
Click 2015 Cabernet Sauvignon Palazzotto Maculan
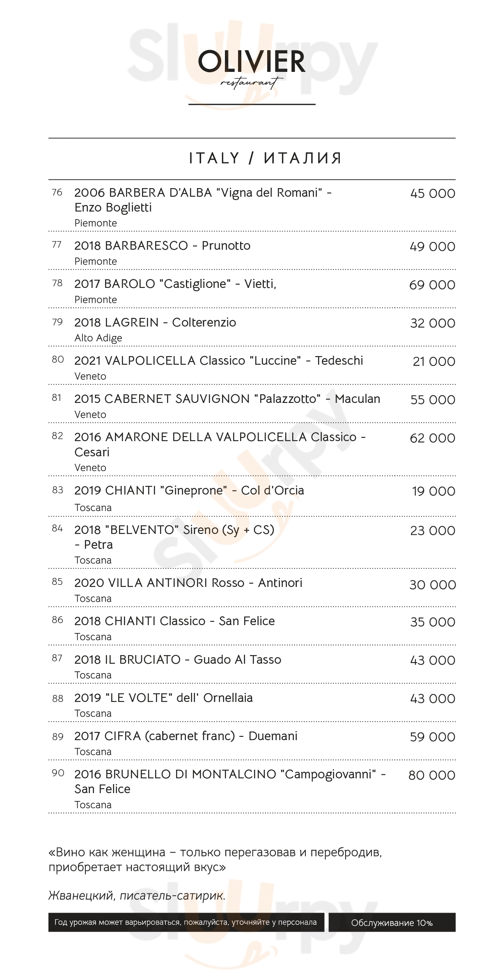tap(227, 399)
